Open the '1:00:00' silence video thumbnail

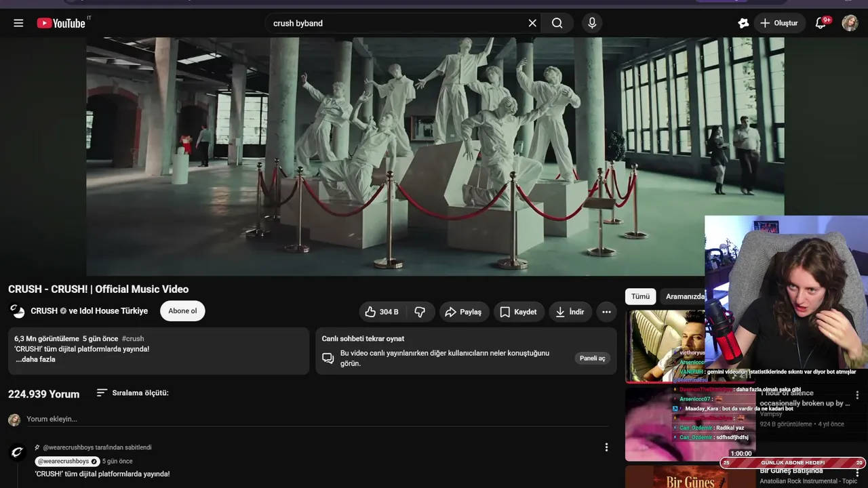point(690,424)
